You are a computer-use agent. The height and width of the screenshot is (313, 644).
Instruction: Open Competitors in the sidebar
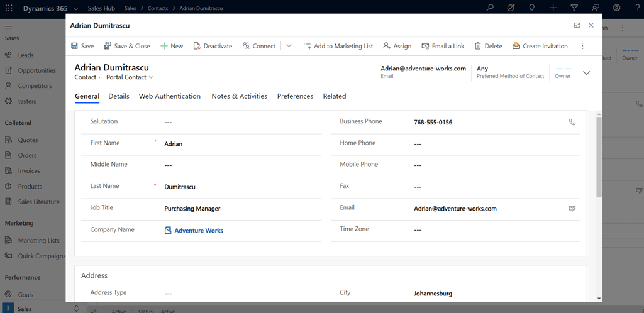click(x=35, y=86)
